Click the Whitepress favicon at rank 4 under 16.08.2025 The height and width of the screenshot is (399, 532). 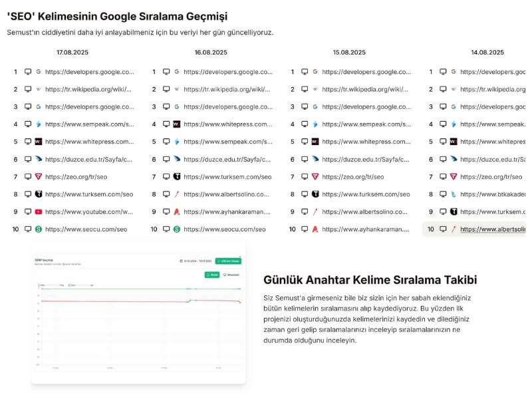click(x=177, y=124)
